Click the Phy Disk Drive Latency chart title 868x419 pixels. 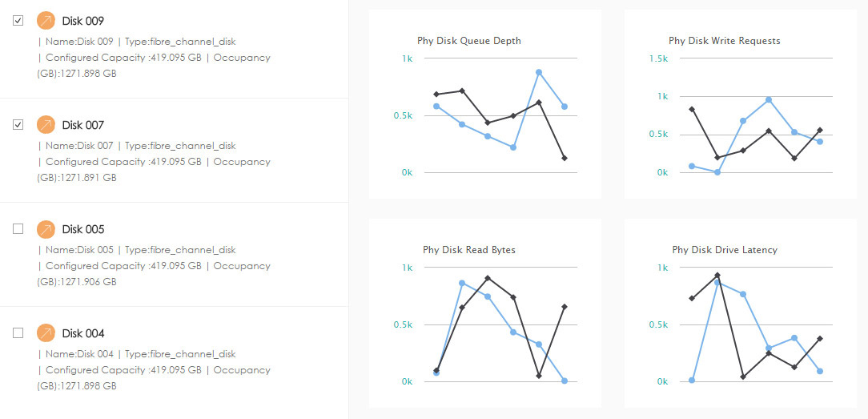725,250
